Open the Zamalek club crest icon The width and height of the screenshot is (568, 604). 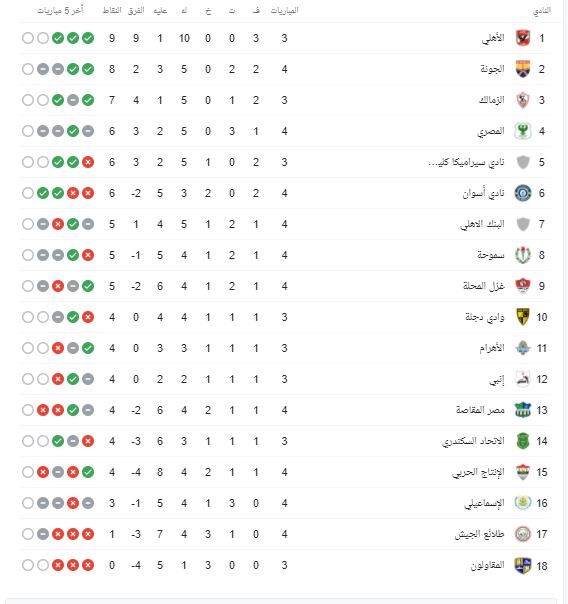pyautogui.click(x=523, y=100)
